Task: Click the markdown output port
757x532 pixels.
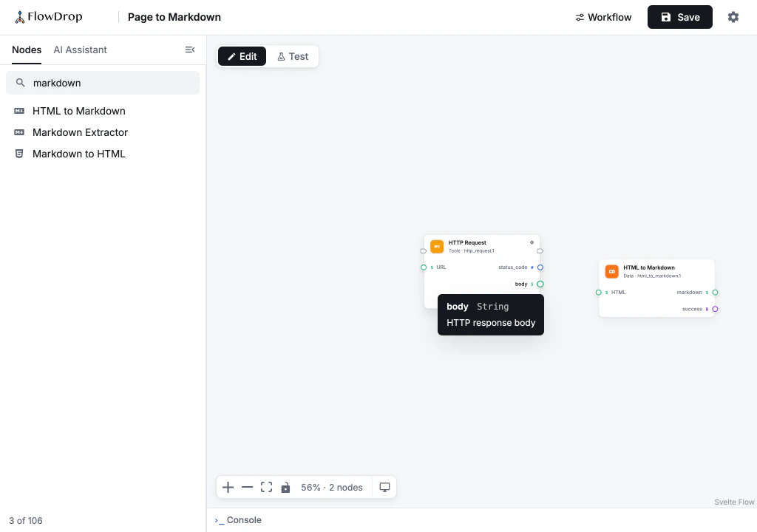Action: [x=715, y=293]
